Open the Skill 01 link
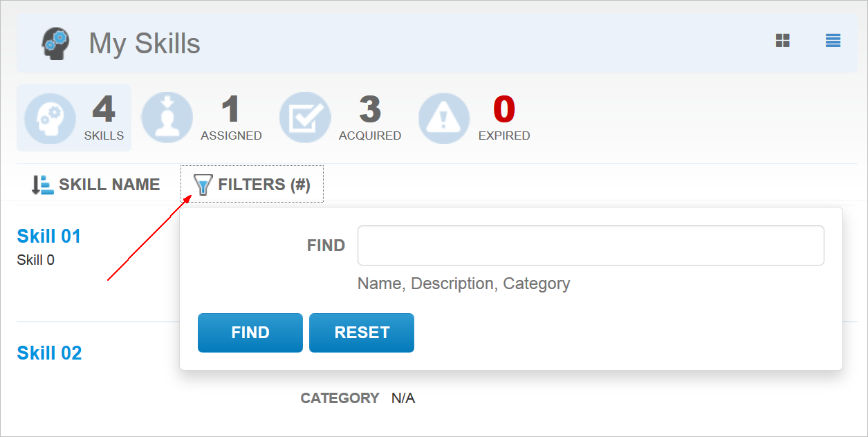This screenshot has height=437, width=868. [x=49, y=236]
